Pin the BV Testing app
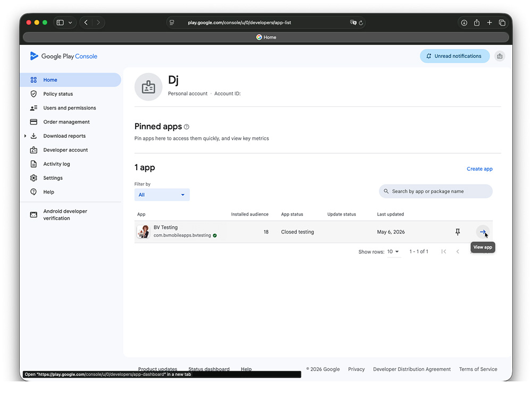 coord(458,232)
